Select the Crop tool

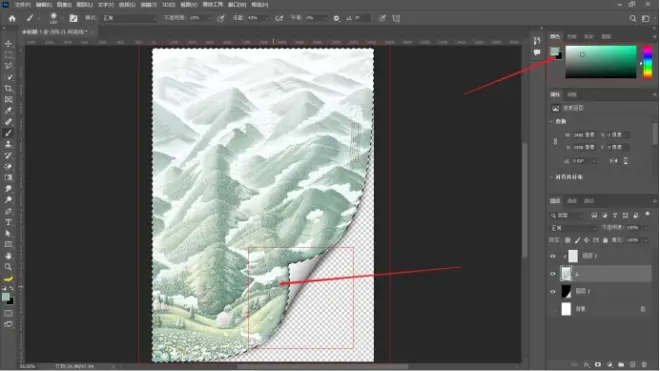click(x=8, y=88)
